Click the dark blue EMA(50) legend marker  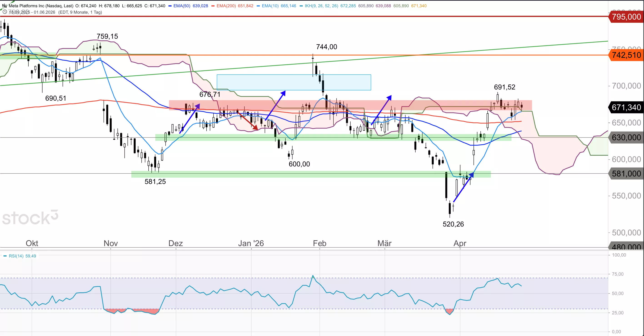coord(170,6)
